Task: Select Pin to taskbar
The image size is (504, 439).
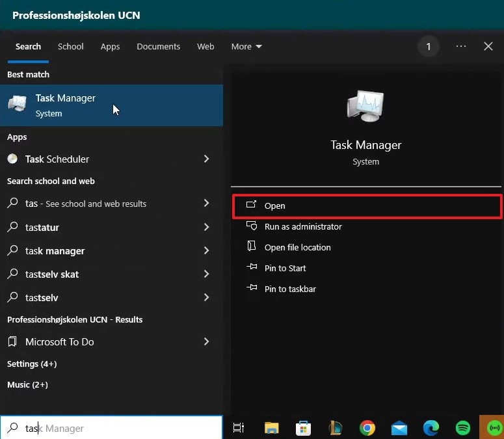Action: 290,289
